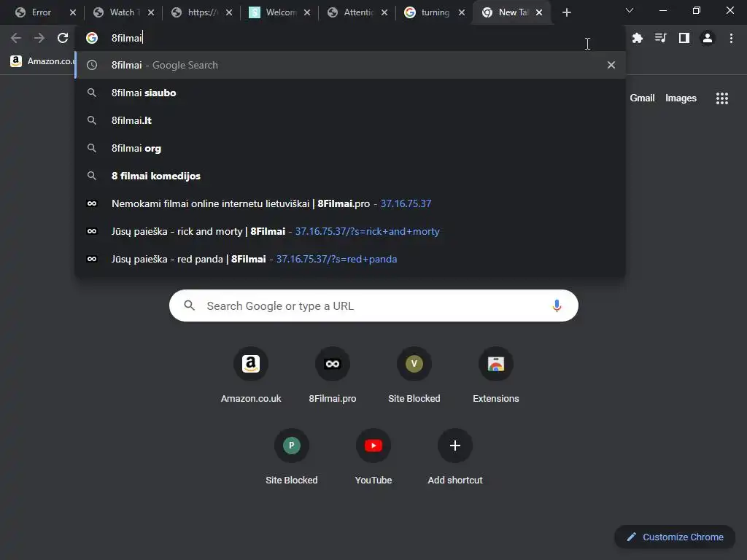Click the back navigation arrow
This screenshot has height=560, width=747.
pyautogui.click(x=16, y=38)
